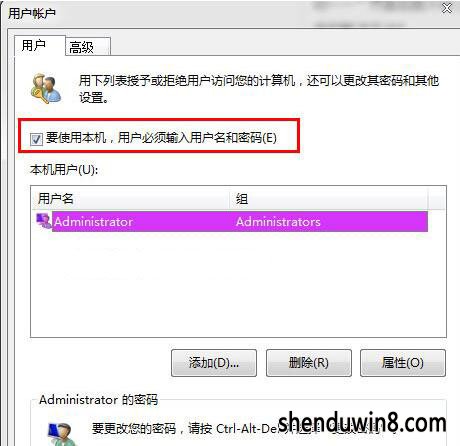
Task: Click the description text about granting access
Action: tap(259, 89)
